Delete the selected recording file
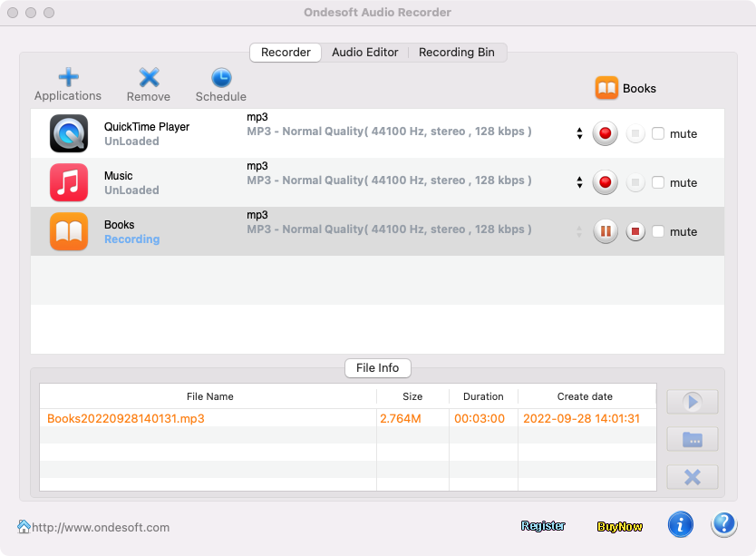Screen dimensions: 756x556 click(x=693, y=477)
